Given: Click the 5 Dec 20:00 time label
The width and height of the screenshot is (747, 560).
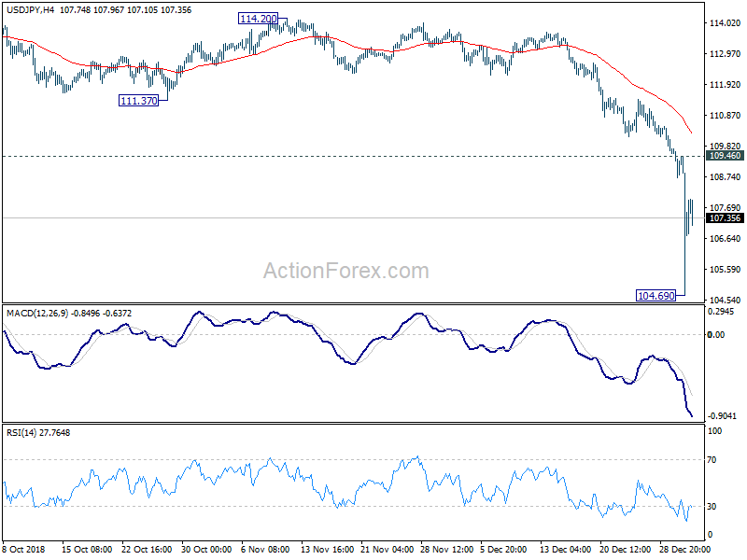Looking at the screenshot, I should click(503, 549).
